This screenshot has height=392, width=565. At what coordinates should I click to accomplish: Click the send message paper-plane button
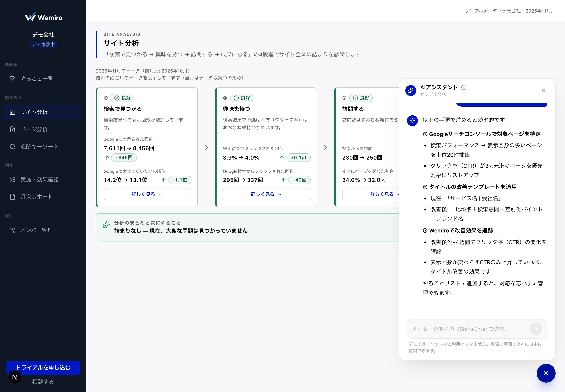pyautogui.click(x=536, y=329)
